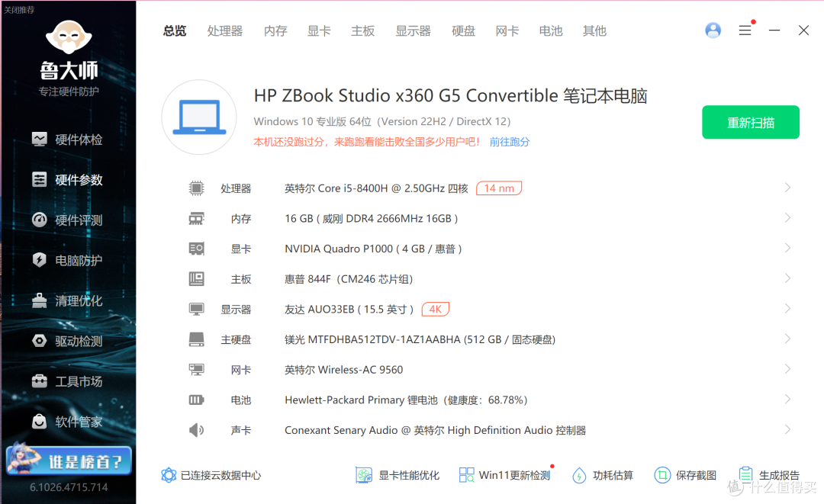The image size is (824, 504).
Task: Click the 4K display badge
Action: point(435,310)
